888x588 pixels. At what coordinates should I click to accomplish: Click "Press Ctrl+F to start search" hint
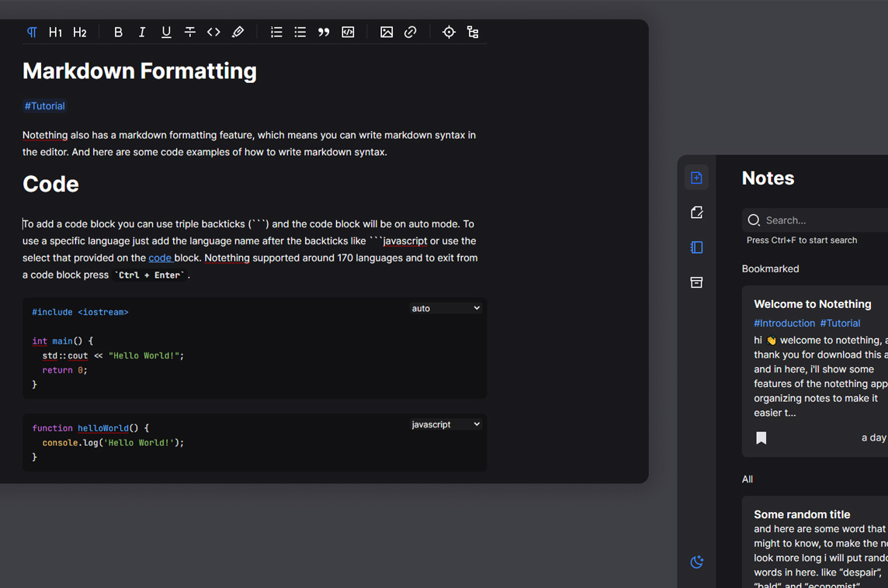801,240
